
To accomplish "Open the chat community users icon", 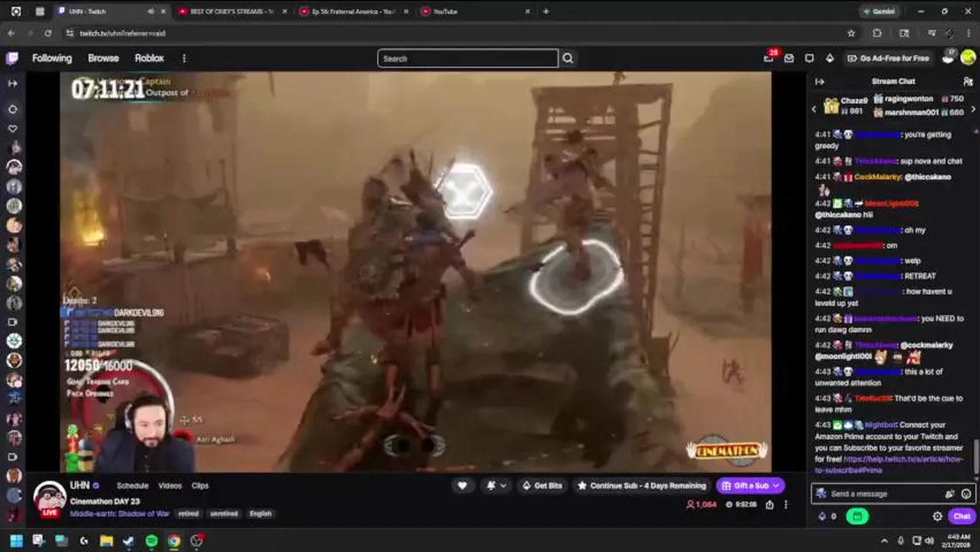I will 968,81.
